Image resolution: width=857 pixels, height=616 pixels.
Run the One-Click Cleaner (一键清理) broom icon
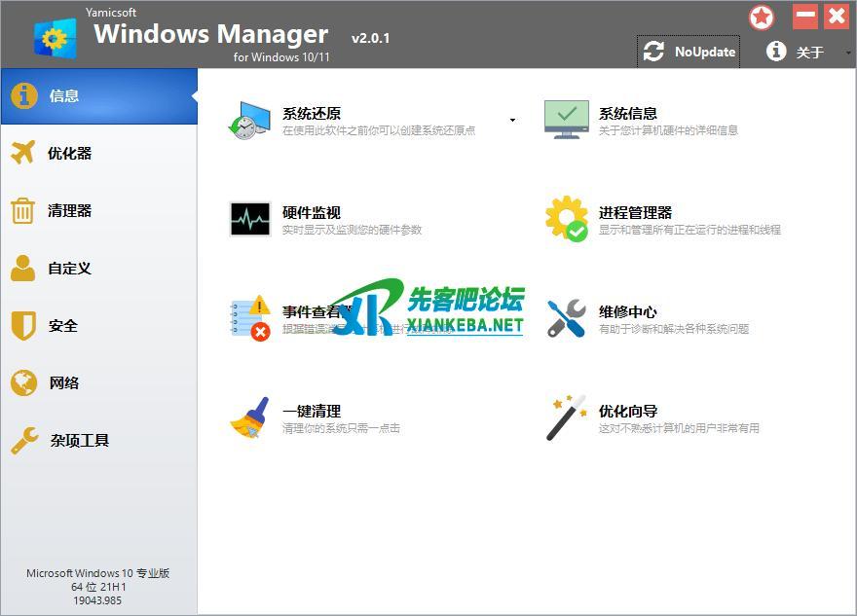click(249, 417)
